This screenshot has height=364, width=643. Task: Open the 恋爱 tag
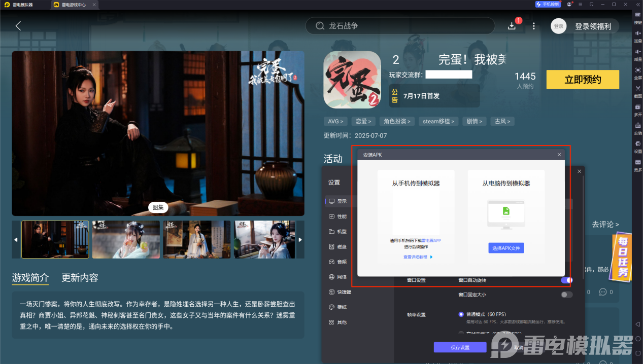point(363,121)
